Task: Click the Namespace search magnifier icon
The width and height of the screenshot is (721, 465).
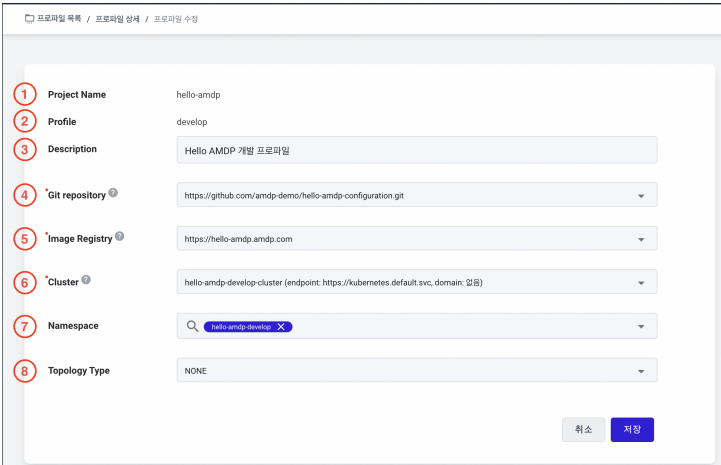Action: [192, 326]
